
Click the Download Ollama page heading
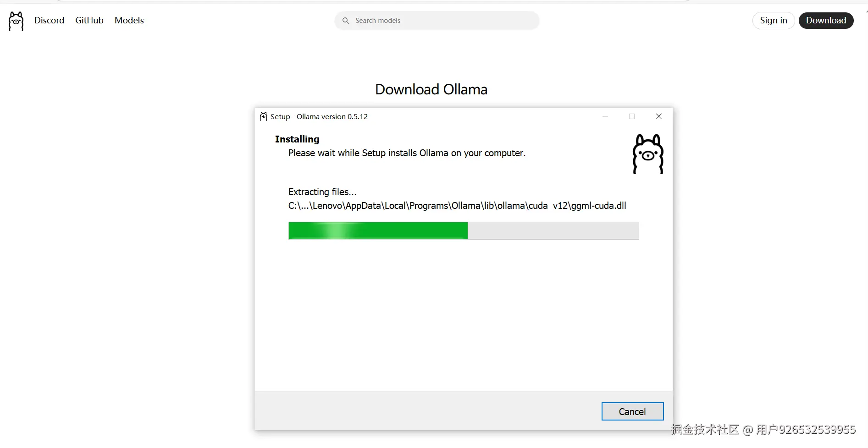coord(431,89)
